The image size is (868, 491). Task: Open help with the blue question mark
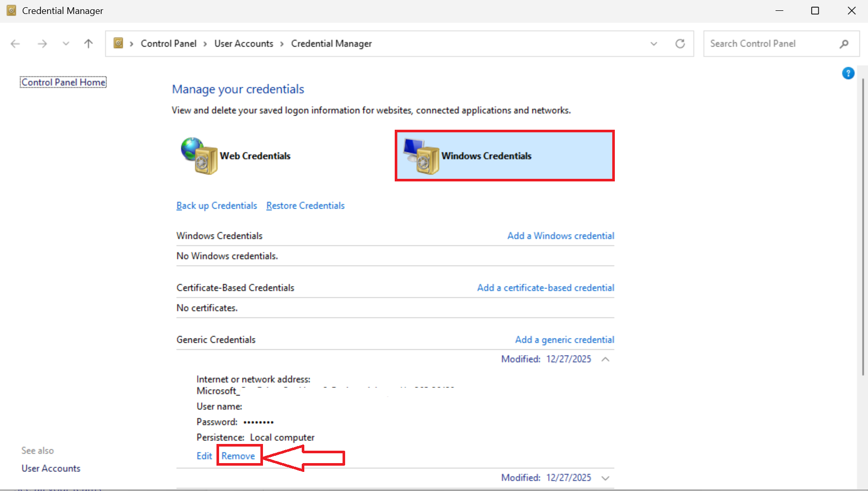coord(848,73)
